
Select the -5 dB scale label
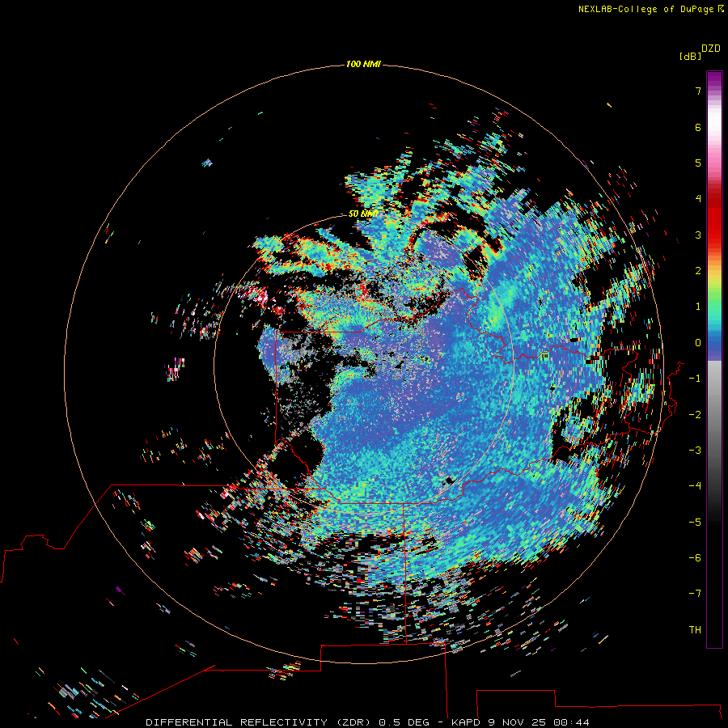pyautogui.click(x=695, y=523)
